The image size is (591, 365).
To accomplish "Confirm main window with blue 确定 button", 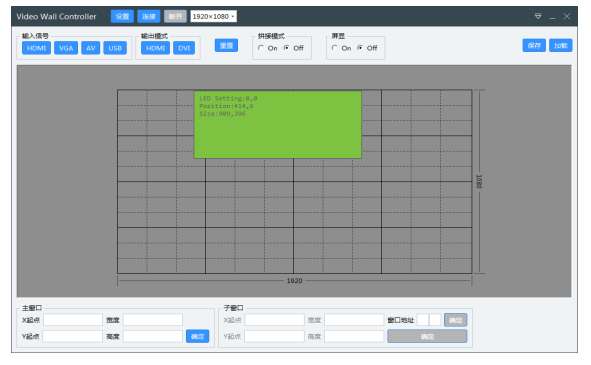I will [198, 336].
